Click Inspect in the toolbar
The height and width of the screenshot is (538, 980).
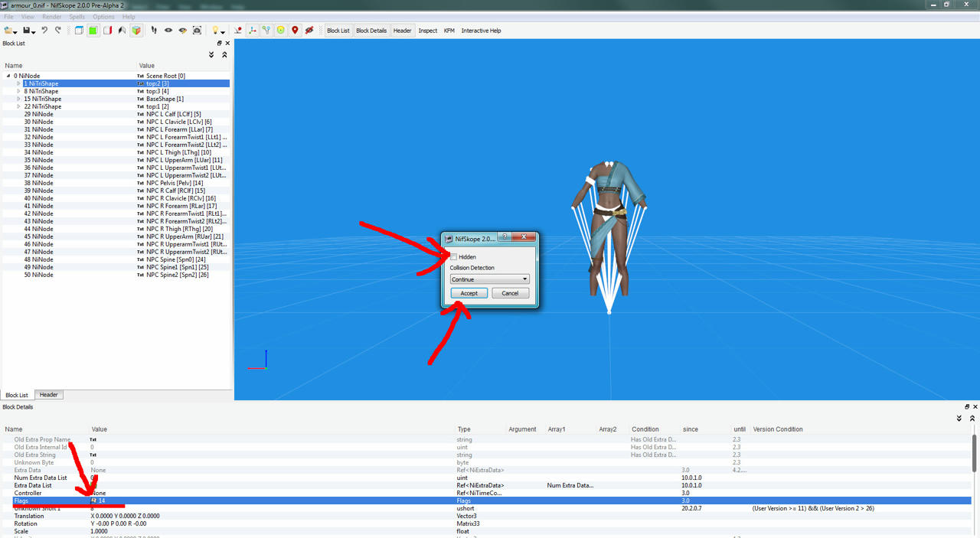[428, 31]
